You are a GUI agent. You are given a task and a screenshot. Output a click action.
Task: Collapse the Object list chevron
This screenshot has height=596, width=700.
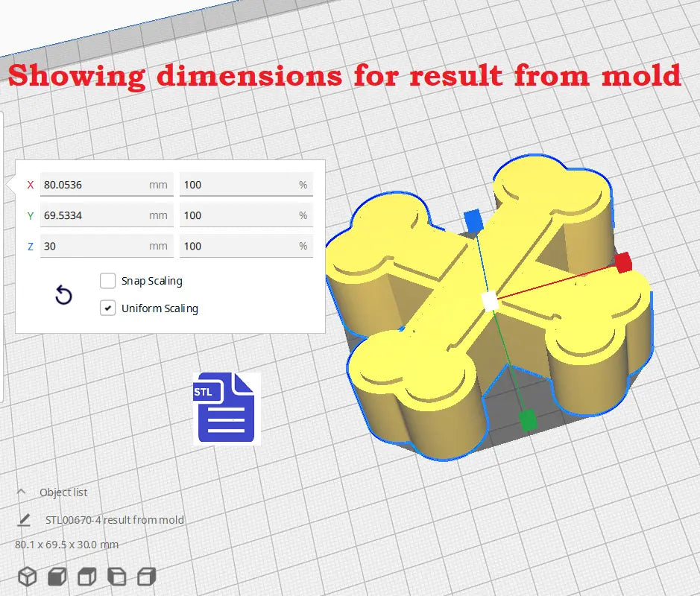pyautogui.click(x=22, y=492)
